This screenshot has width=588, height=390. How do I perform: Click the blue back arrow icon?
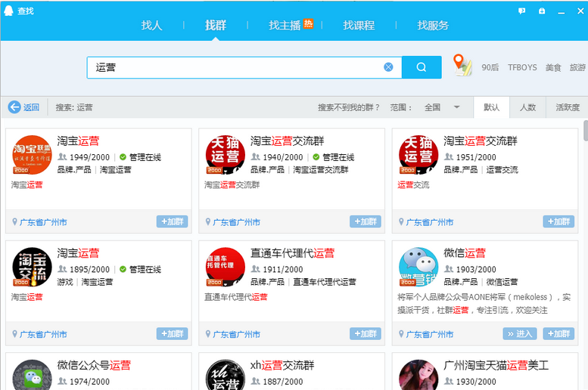click(x=14, y=107)
